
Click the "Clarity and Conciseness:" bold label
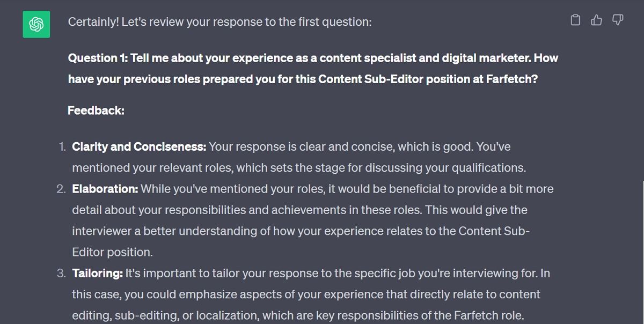tap(139, 146)
